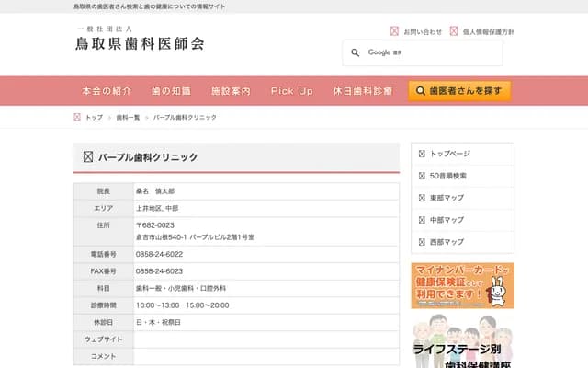Click the マイナンバーカード health insurance banner
This screenshot has height=368, width=588.
pyautogui.click(x=462, y=285)
